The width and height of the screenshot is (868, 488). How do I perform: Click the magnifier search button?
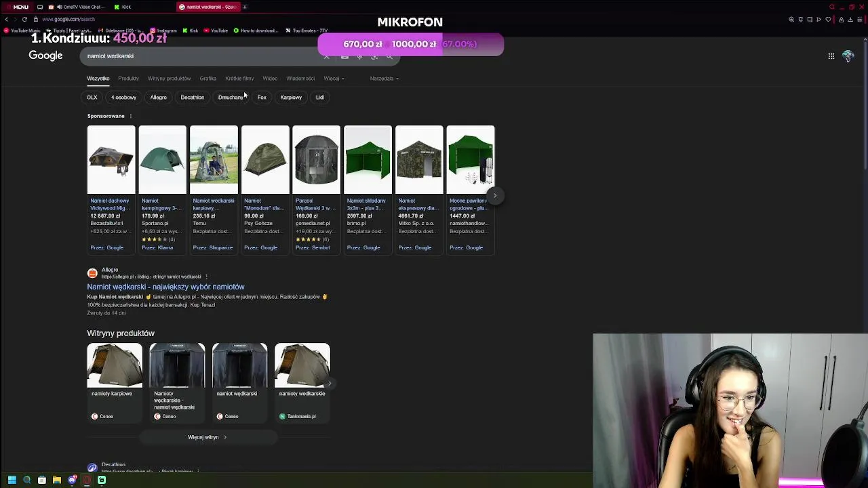coord(389,56)
